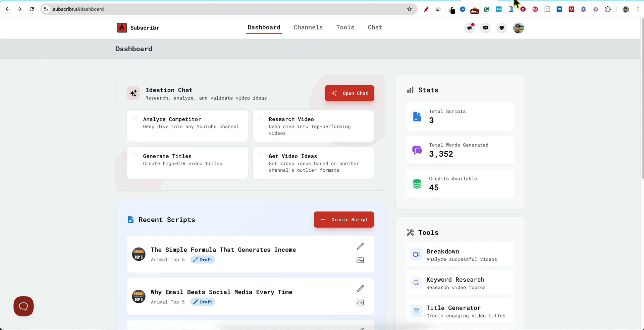This screenshot has width=644, height=330.
Task: Click the Stats bar chart icon
Action: (410, 90)
